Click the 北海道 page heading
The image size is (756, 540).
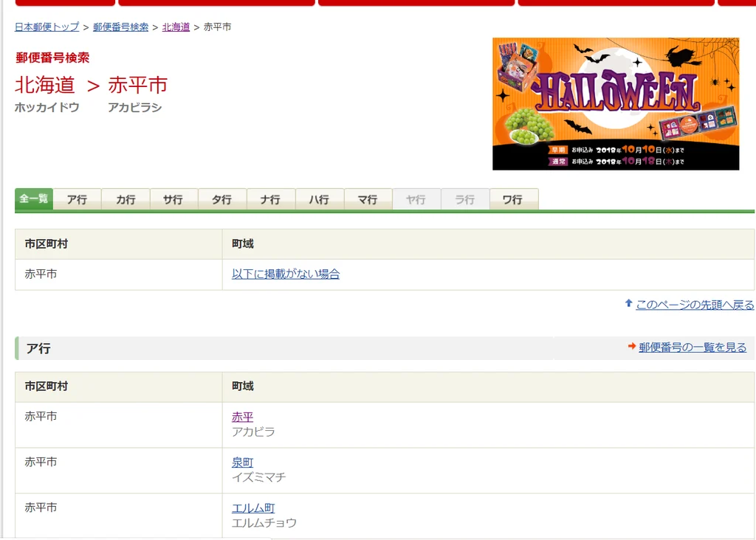point(45,85)
